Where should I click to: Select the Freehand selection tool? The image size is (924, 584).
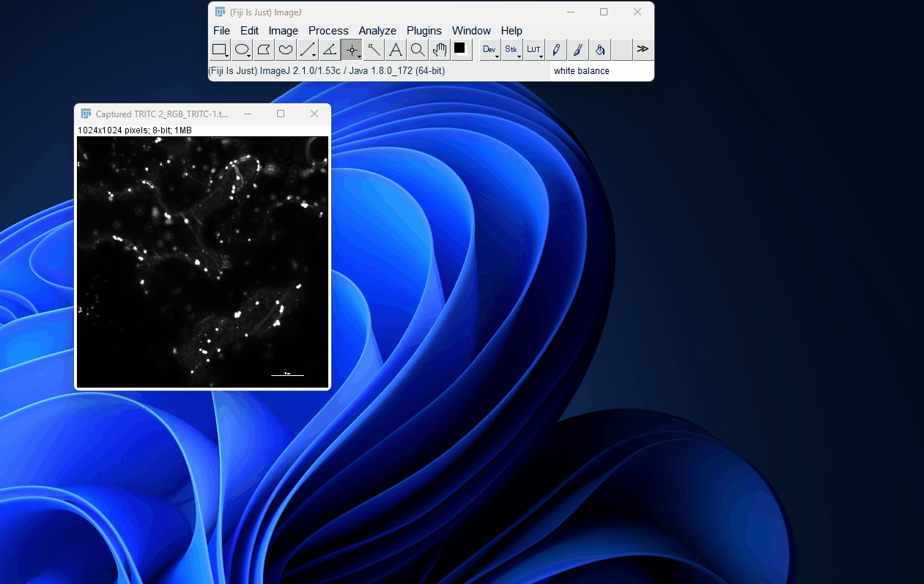[x=286, y=50]
